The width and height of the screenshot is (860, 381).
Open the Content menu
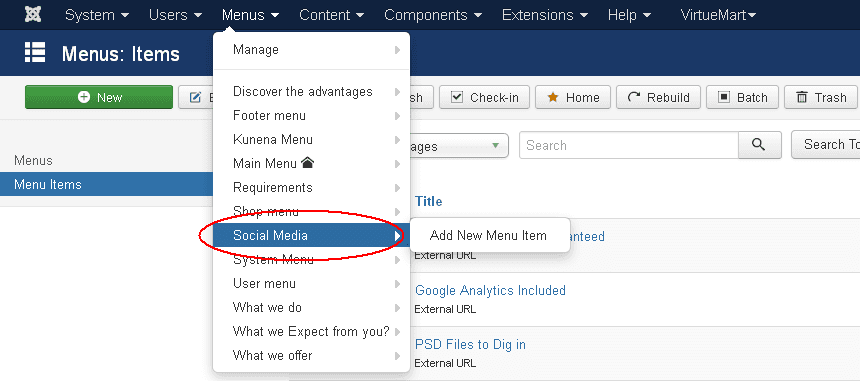pos(332,15)
